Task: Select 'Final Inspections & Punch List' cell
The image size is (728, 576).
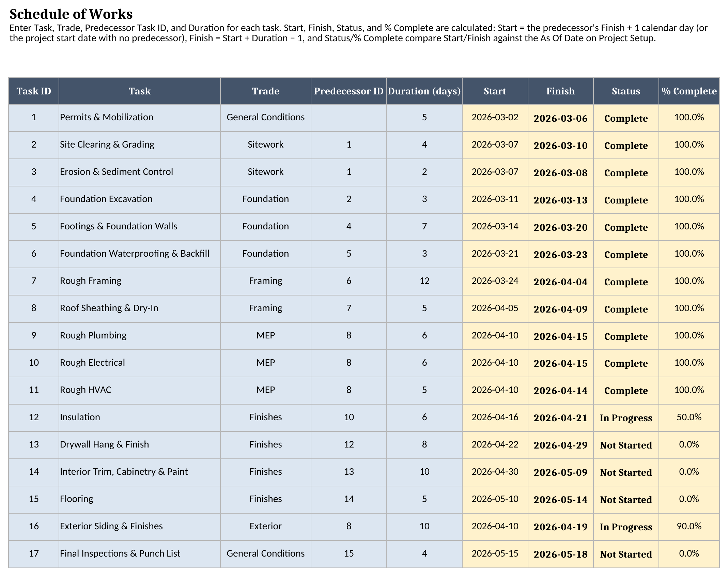Action: coord(140,554)
